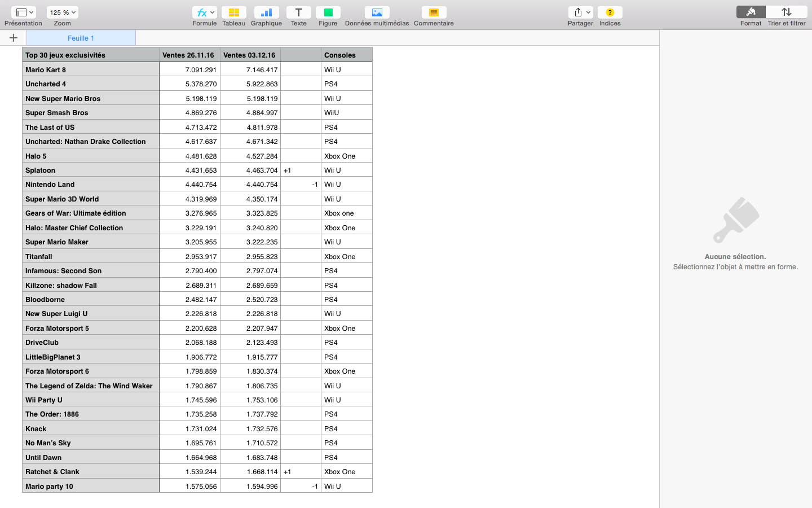Open the Trier et filtrer panel
The image size is (812, 508).
pos(787,12)
